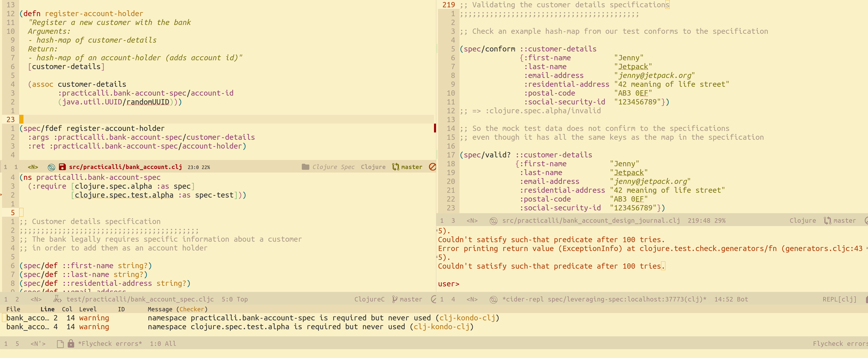Sort Flycheck errors by Level column header

88,309
